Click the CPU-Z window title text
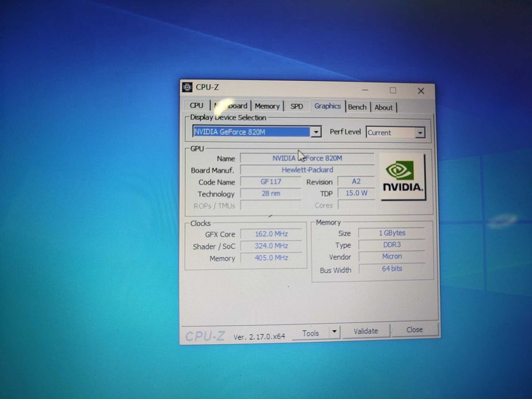532x399 pixels. coord(208,87)
